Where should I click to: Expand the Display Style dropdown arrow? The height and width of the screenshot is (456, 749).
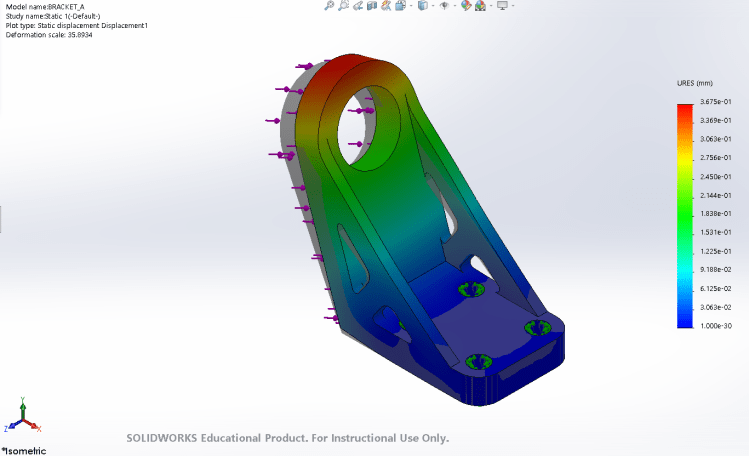point(433,5)
